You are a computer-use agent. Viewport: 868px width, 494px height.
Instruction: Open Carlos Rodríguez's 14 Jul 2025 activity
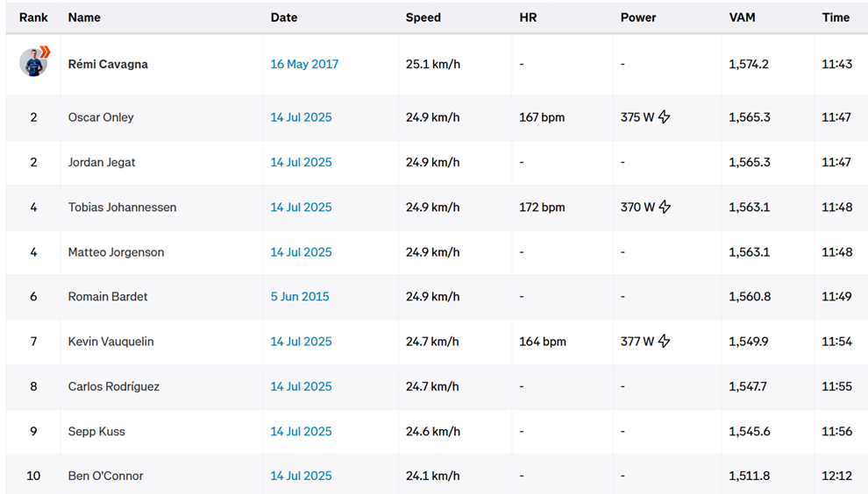tap(301, 386)
